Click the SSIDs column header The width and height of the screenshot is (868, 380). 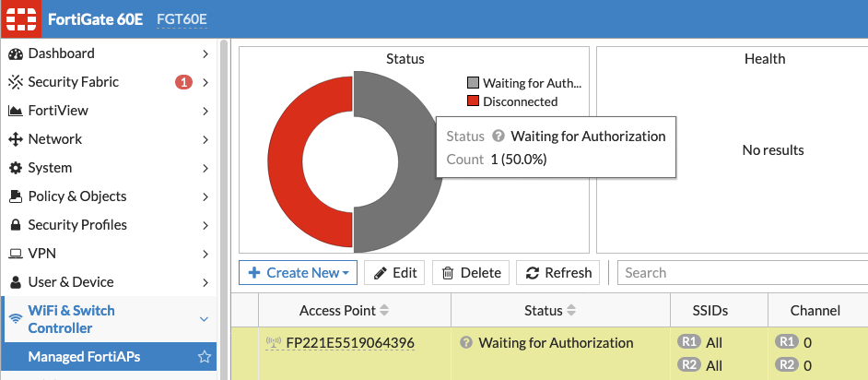click(719, 311)
